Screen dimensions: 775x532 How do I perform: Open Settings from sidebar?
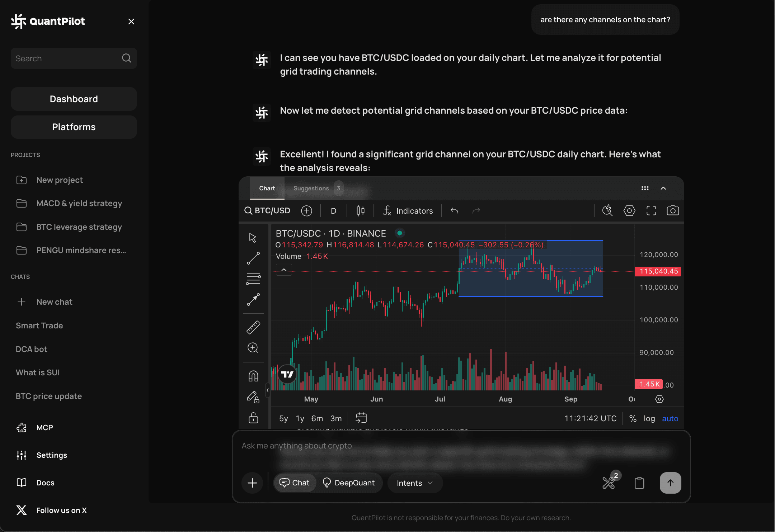point(42,455)
